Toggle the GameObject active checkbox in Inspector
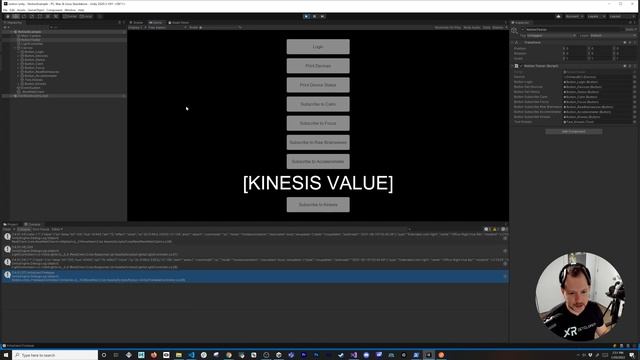 [523, 29]
